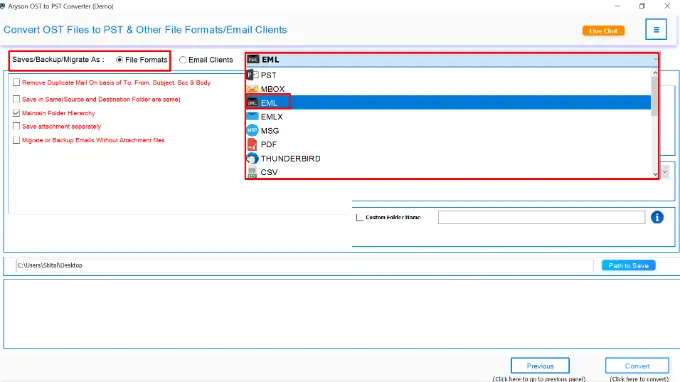Choose THUNDERBIRD from the format list
The image size is (680, 382).
[x=448, y=158]
